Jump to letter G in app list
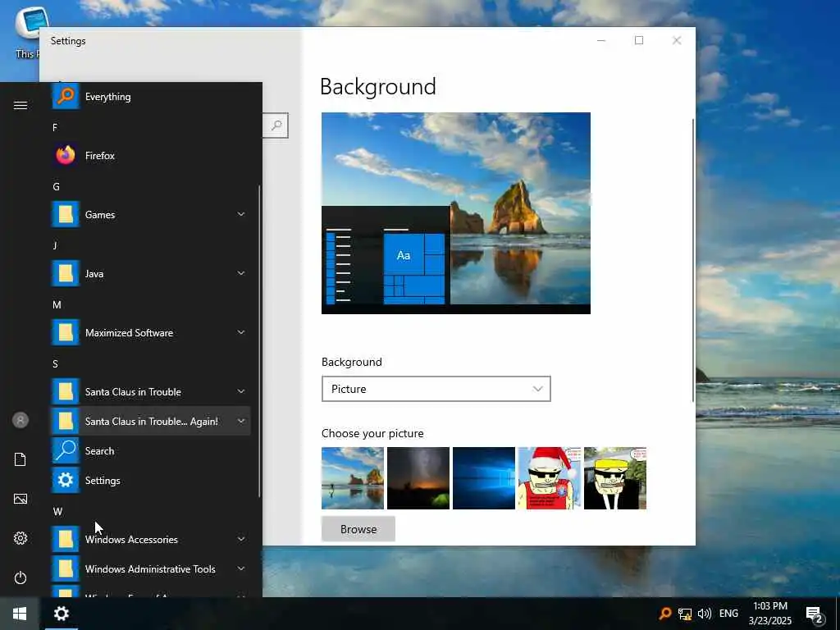 [56, 186]
